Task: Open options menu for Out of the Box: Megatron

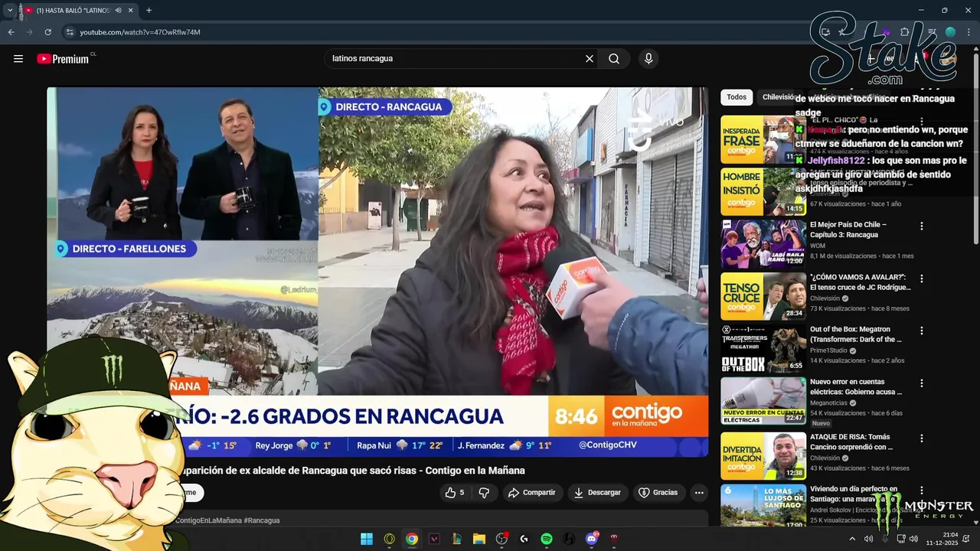Action: point(922,331)
